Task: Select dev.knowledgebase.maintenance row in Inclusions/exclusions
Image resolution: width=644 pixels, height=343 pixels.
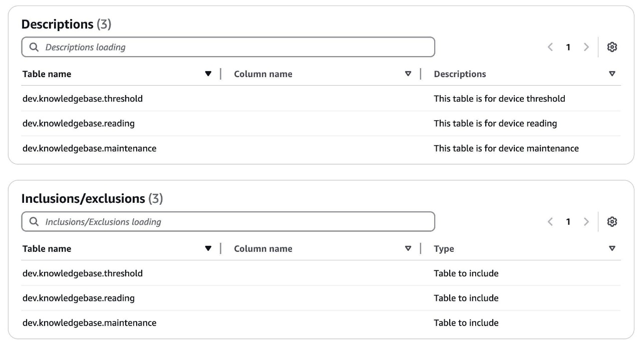Action: pos(89,323)
